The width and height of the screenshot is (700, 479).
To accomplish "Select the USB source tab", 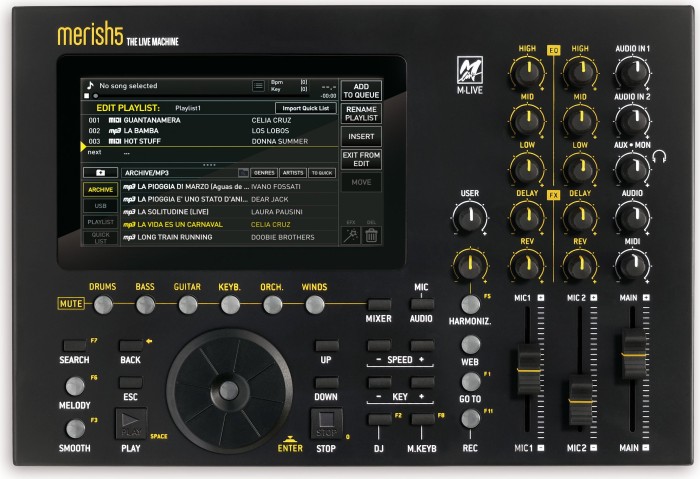I will click(x=100, y=206).
